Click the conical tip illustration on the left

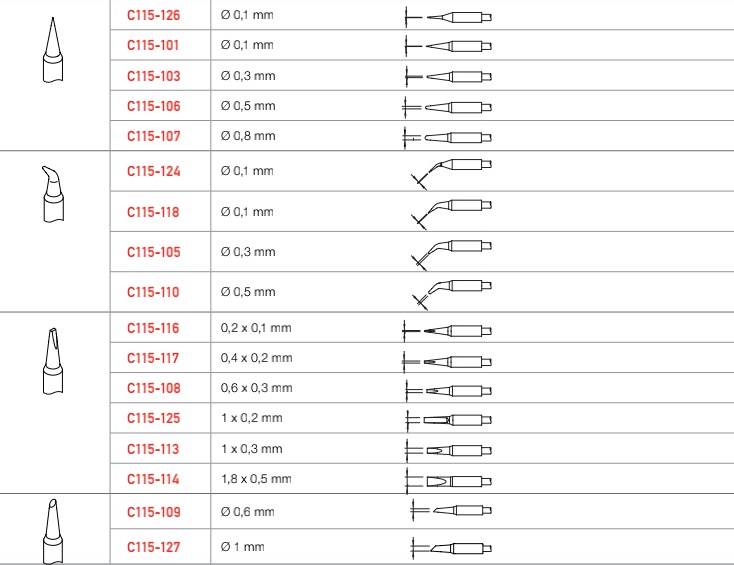coord(53,50)
